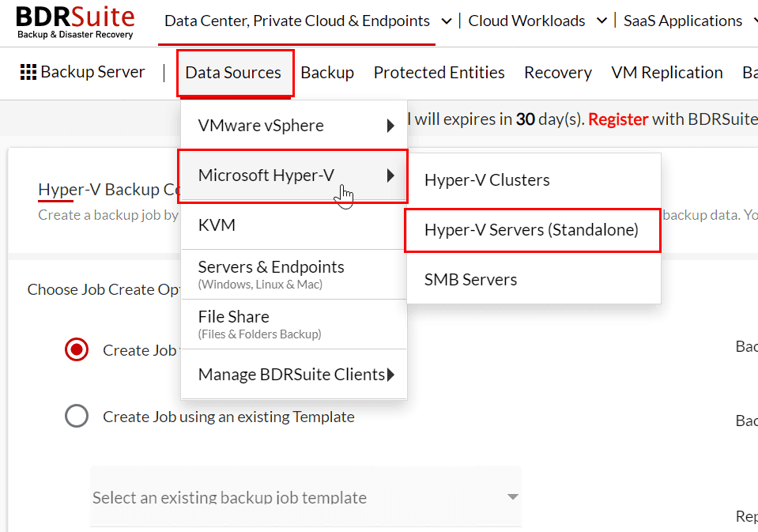Expand Manage BDRSuite Clients submenu arrow
The image size is (758, 532).
click(x=390, y=375)
